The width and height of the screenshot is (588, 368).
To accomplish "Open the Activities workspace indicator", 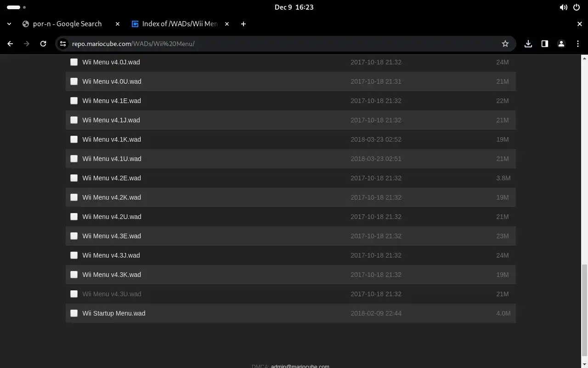I will point(16,7).
